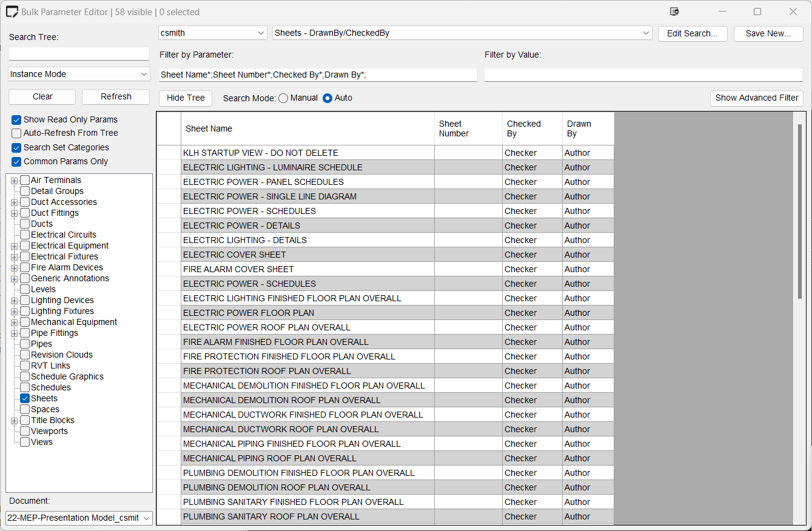Click Author in ELECTRIC POWER FLOOR PLAN row

point(588,313)
